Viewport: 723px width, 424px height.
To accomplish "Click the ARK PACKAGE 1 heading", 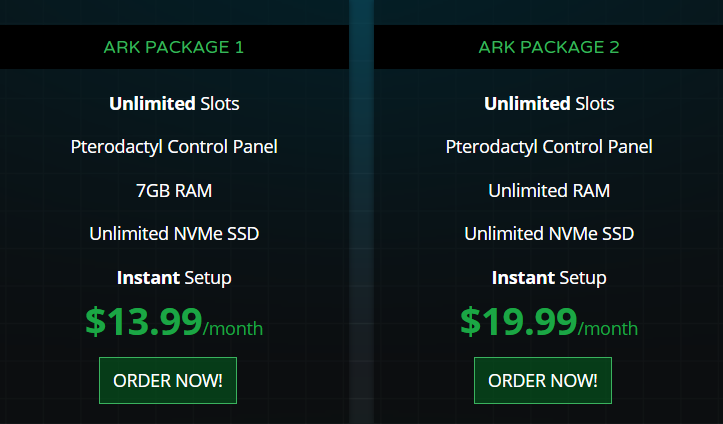I will [174, 47].
